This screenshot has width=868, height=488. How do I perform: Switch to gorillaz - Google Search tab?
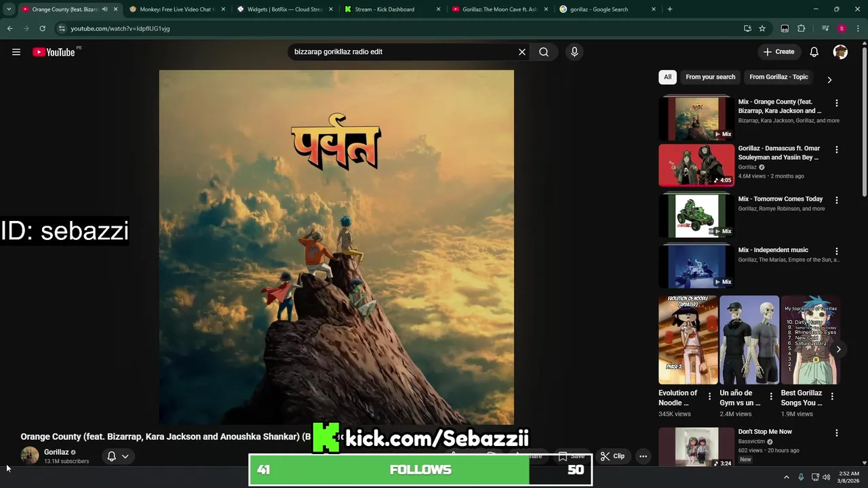coord(607,9)
